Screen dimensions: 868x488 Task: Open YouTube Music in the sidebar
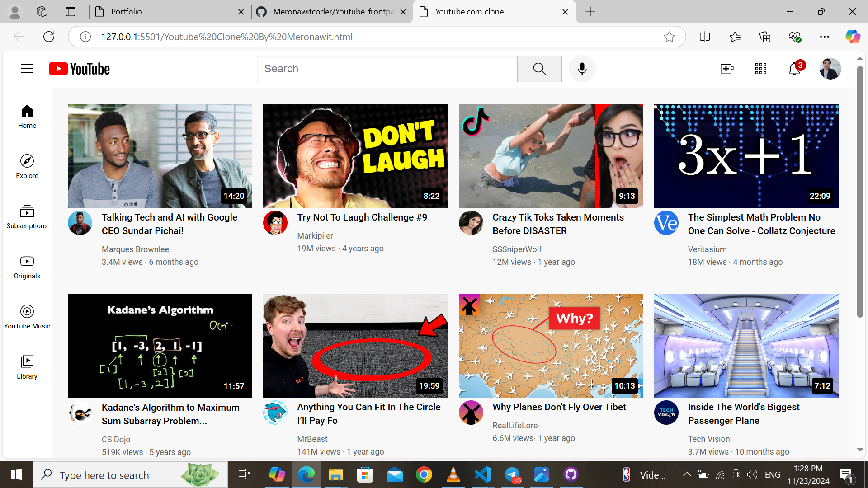pos(27,317)
